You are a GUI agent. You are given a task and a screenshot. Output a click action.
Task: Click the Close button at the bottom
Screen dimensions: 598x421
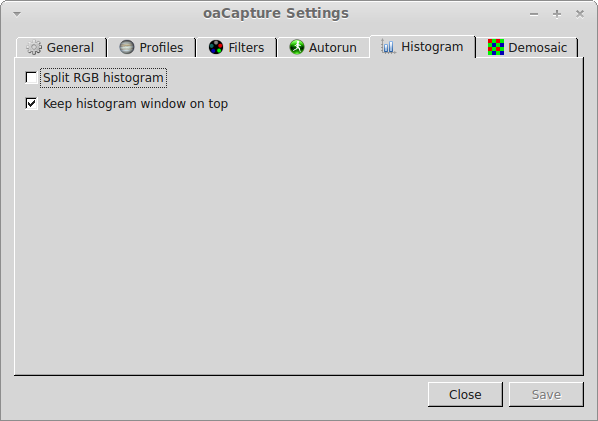[465, 394]
